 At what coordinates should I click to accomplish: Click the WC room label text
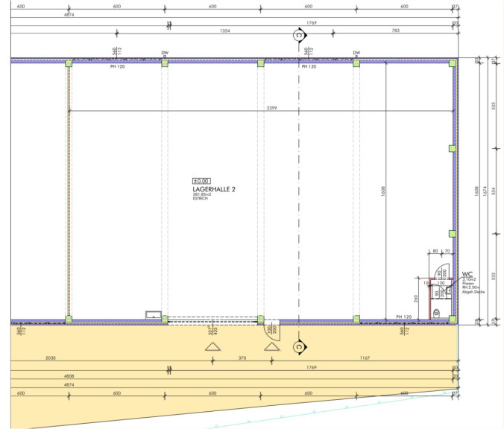pos(468,273)
